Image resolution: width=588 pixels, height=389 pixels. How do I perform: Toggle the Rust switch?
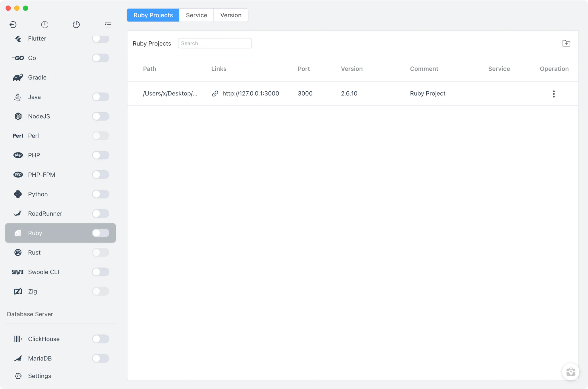(100, 253)
